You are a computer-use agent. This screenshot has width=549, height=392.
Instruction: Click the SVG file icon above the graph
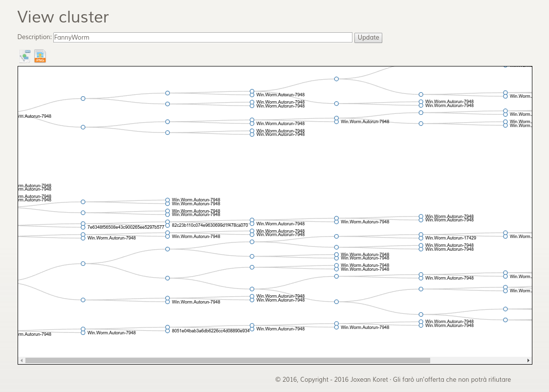25,56
